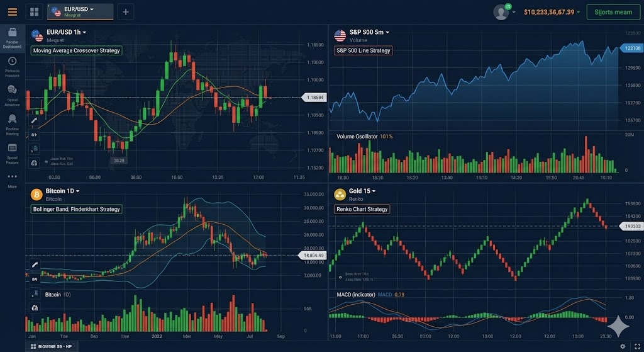The width and height of the screenshot is (644, 352).
Task: Click third tool icon in Bitcoin chart
Action: (x=35, y=293)
